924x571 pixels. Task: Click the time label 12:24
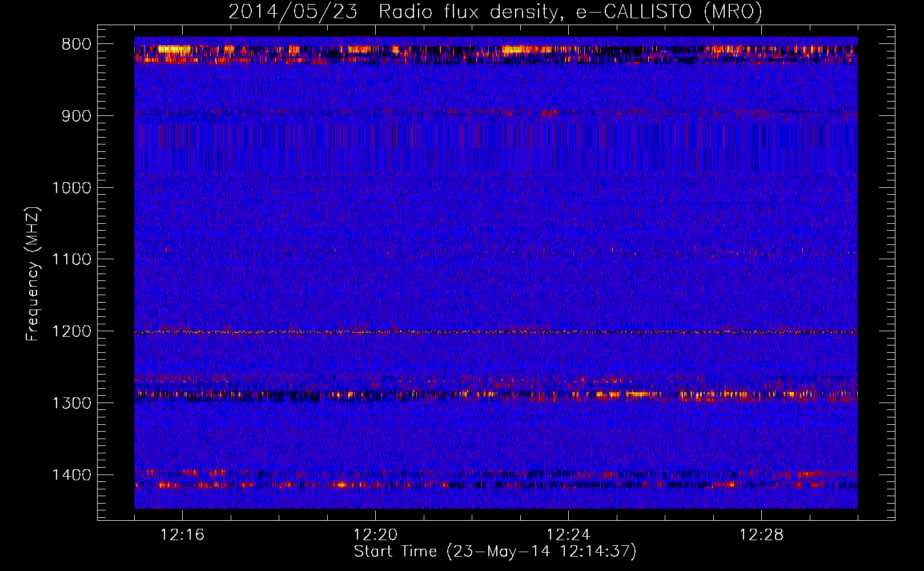pyautogui.click(x=568, y=535)
